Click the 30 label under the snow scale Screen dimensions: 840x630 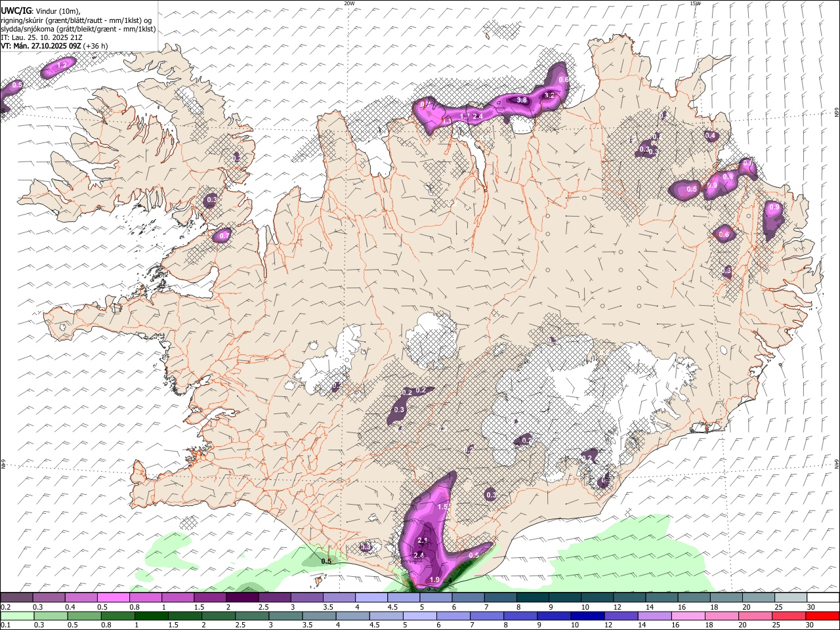pos(811,607)
